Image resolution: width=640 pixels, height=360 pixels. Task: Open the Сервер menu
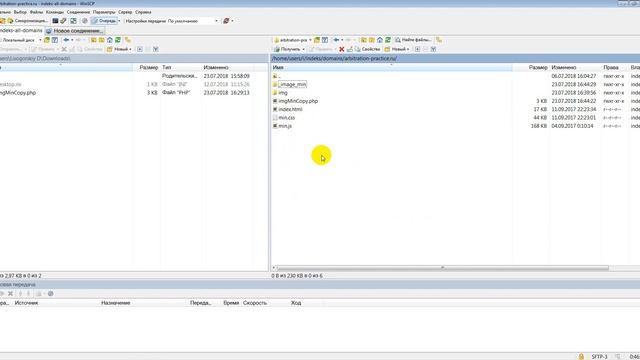(x=125, y=12)
